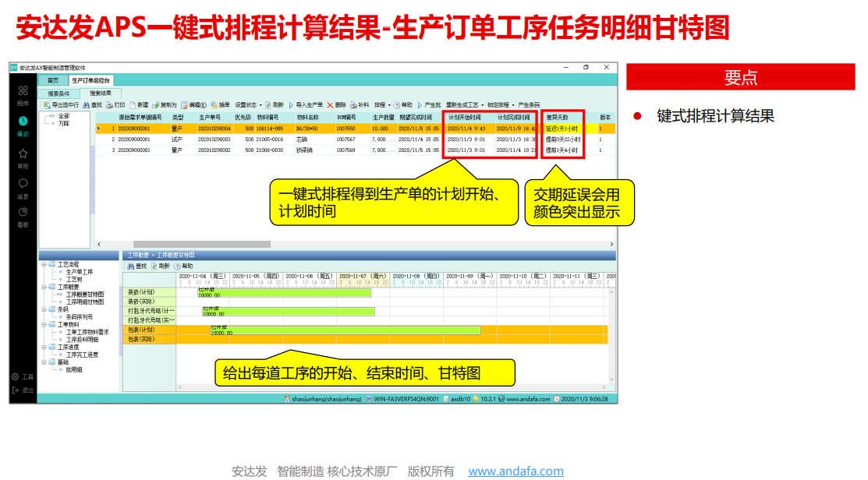Click the 退出 (Exit) icon in sidebar
Image resolution: width=868 pixels, height=480 pixels.
coord(16,390)
